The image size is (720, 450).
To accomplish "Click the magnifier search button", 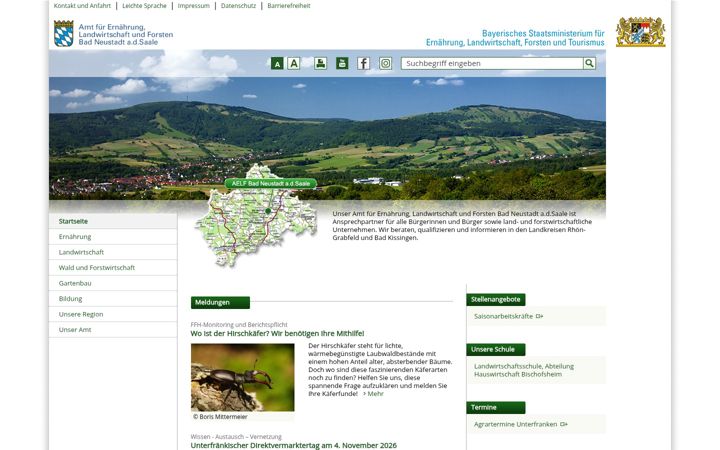I will (589, 63).
